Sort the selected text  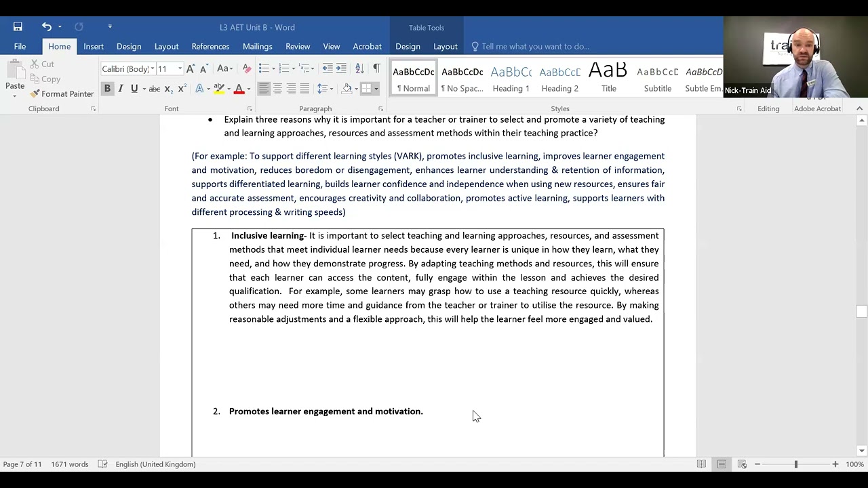point(359,68)
